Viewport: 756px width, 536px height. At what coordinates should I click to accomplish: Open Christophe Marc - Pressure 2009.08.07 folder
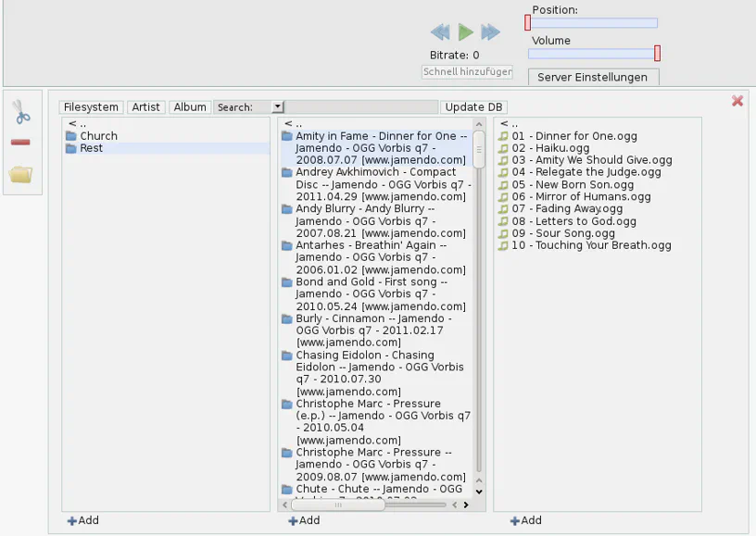point(376,464)
